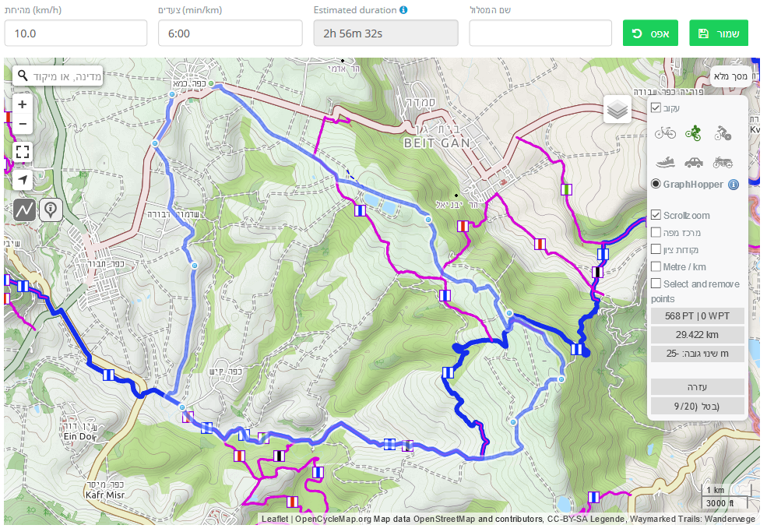Click the locate me arrow icon
Viewport: 767px width, 532px height.
(23, 180)
